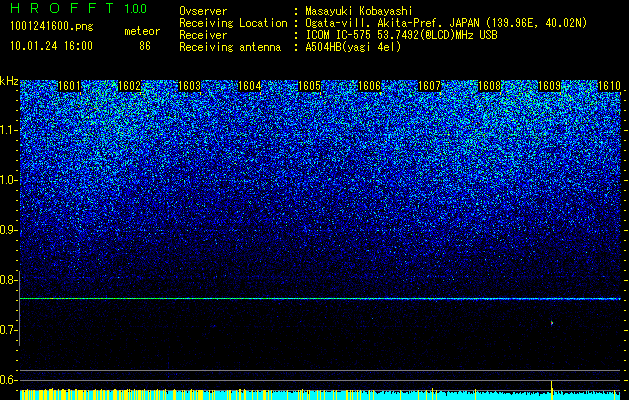This screenshot has height=400, width=629.
Task: Click the Receiving antenna label
Action: click(230, 47)
